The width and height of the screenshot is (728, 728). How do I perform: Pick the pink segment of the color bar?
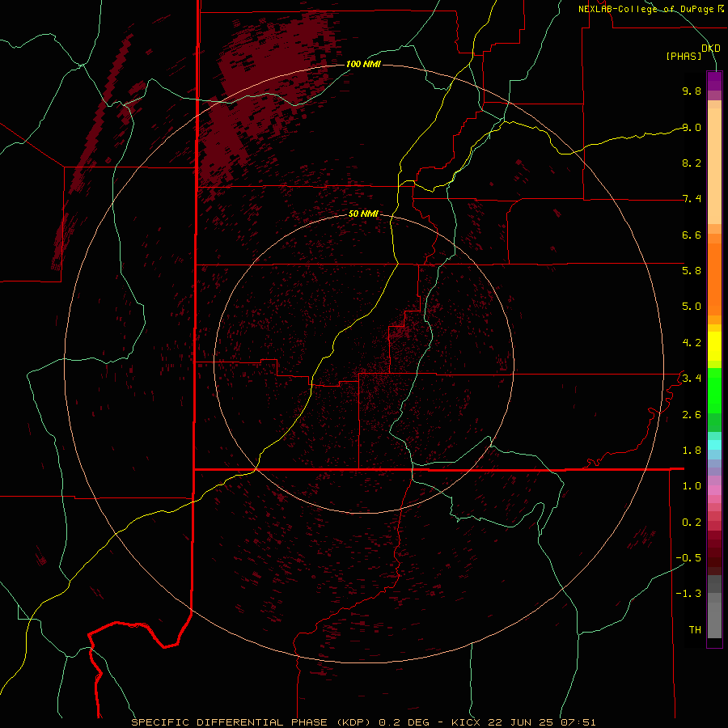714,490
